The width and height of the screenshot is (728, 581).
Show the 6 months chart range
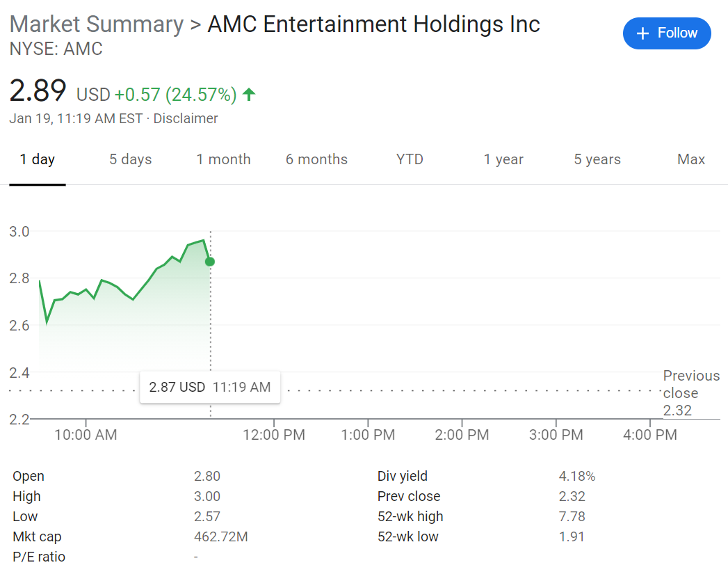(316, 159)
